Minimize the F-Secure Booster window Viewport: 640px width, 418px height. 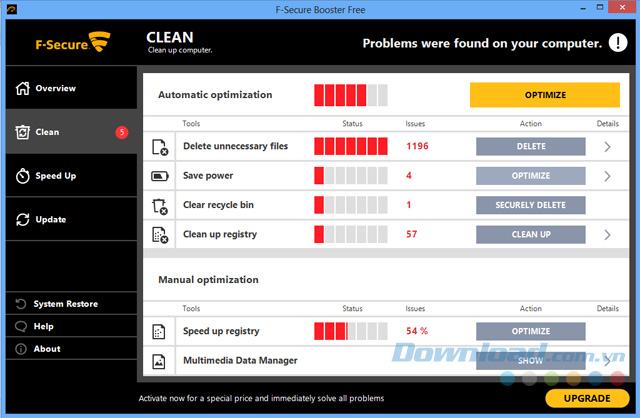[583, 8]
